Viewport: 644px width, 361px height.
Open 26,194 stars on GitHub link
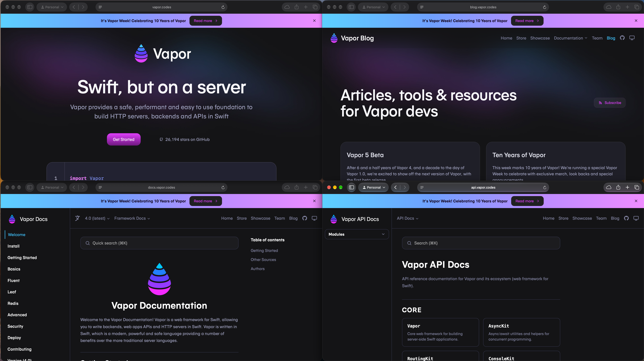point(184,140)
